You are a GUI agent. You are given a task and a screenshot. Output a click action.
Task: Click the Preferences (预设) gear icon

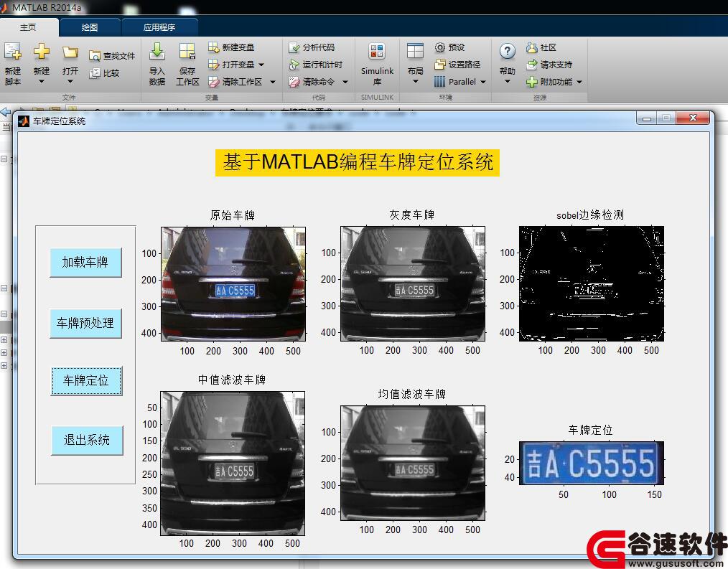[439, 47]
